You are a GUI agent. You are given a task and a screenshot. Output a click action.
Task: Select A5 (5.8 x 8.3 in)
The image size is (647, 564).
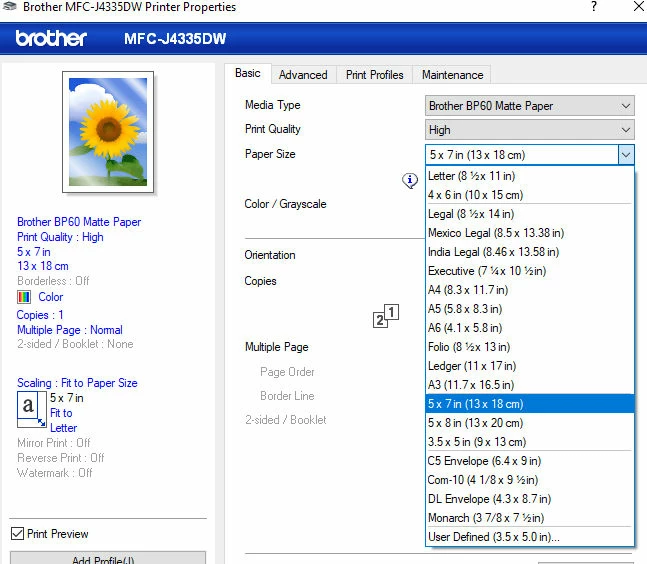click(x=529, y=309)
